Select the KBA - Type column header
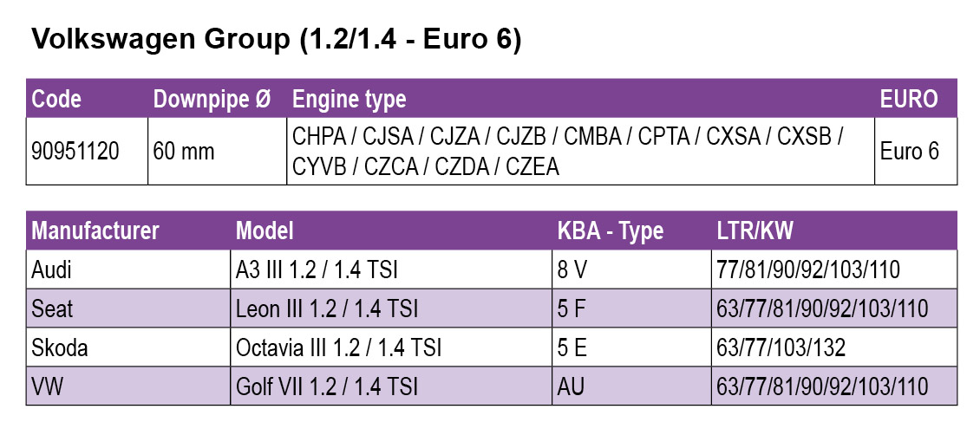Image resolution: width=980 pixels, height=435 pixels. [x=609, y=231]
